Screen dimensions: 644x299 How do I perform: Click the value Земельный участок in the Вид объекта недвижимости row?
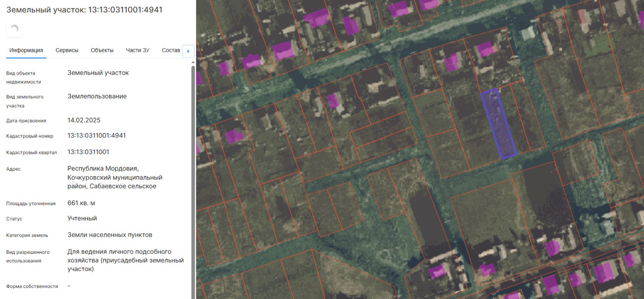pos(98,73)
